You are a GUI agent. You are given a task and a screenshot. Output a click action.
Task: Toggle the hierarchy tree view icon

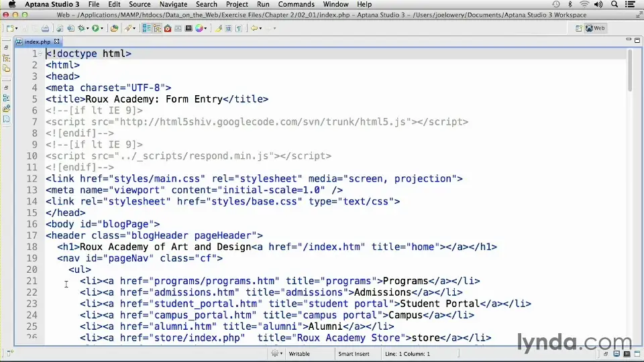[157, 28]
